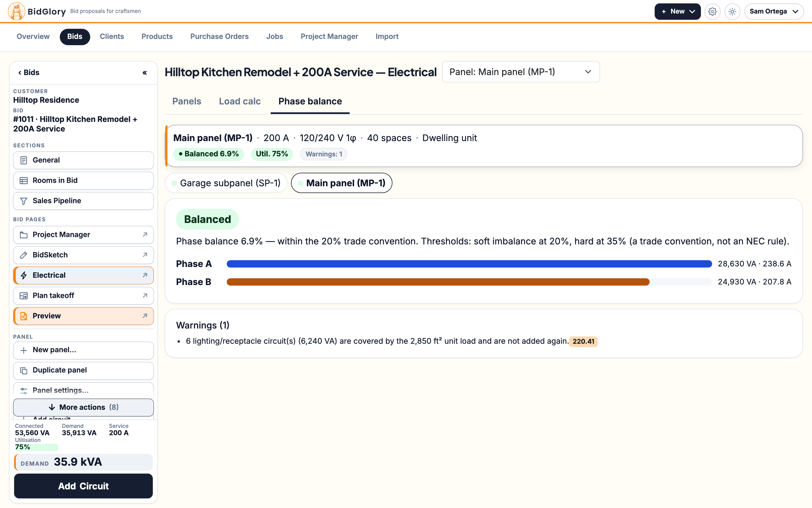Open the Panel: Main panel (MP-1) selector
The width and height of the screenshot is (812, 508).
point(520,72)
